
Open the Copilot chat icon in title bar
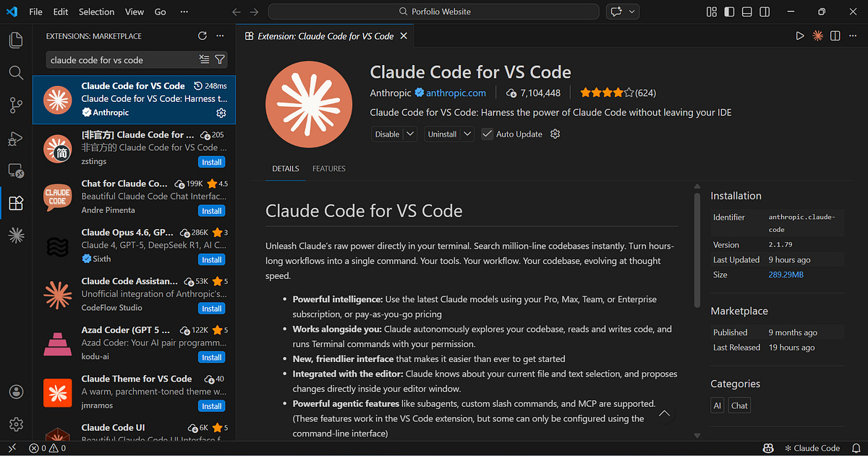pyautogui.click(x=616, y=12)
